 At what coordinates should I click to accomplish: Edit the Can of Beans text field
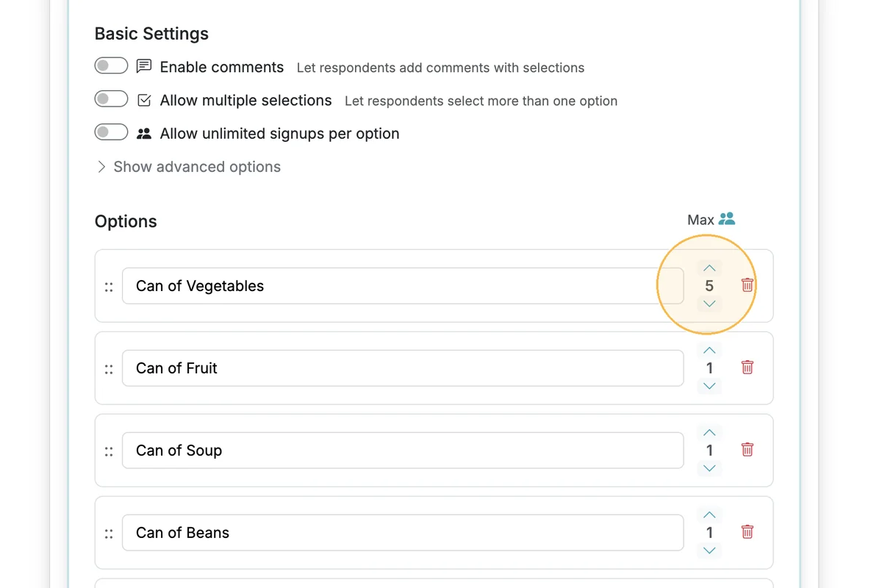click(403, 533)
